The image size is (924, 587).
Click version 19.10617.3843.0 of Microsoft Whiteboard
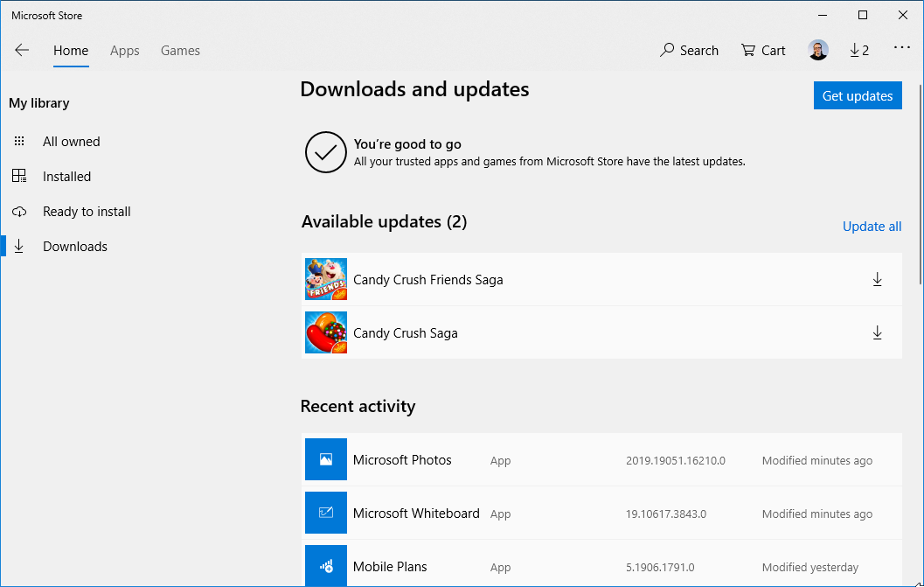(666, 514)
